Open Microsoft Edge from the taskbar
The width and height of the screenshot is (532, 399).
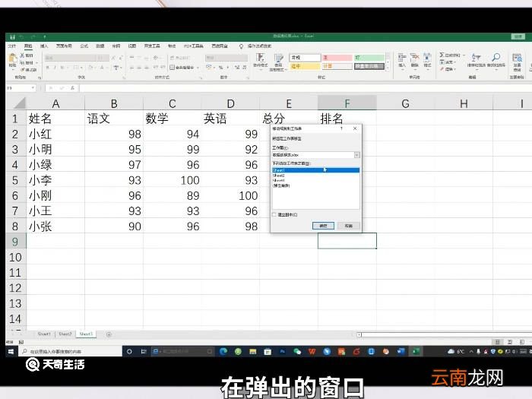(223, 351)
